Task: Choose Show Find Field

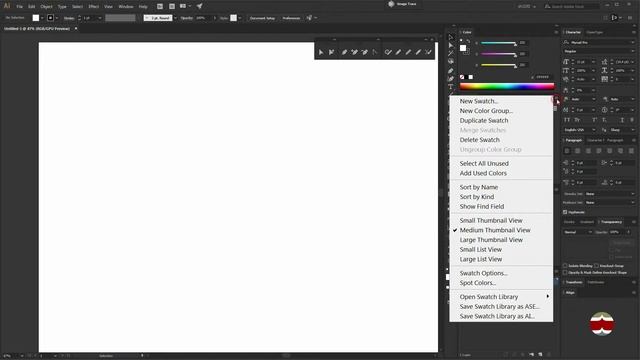Action: click(x=501, y=207)
